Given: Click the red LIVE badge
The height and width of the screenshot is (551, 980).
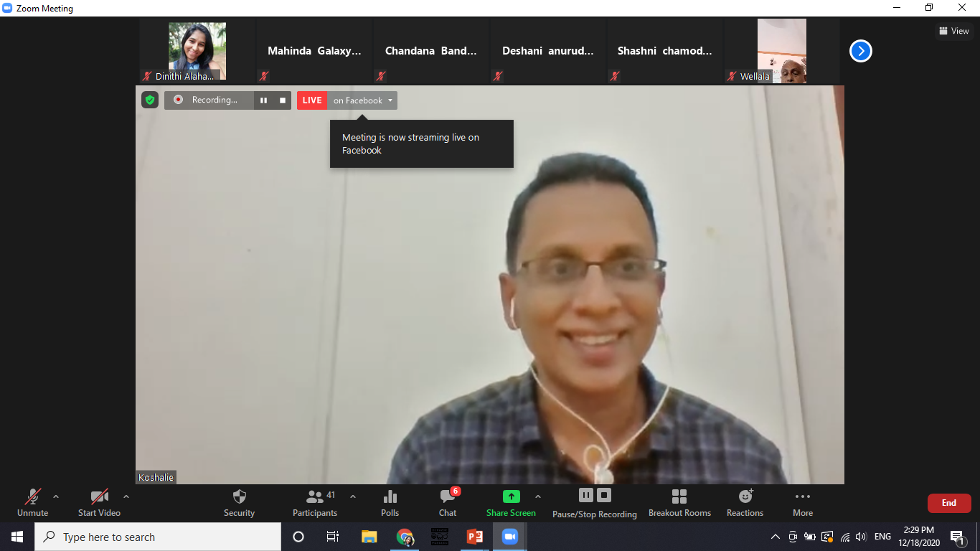Looking at the screenshot, I should (x=312, y=100).
